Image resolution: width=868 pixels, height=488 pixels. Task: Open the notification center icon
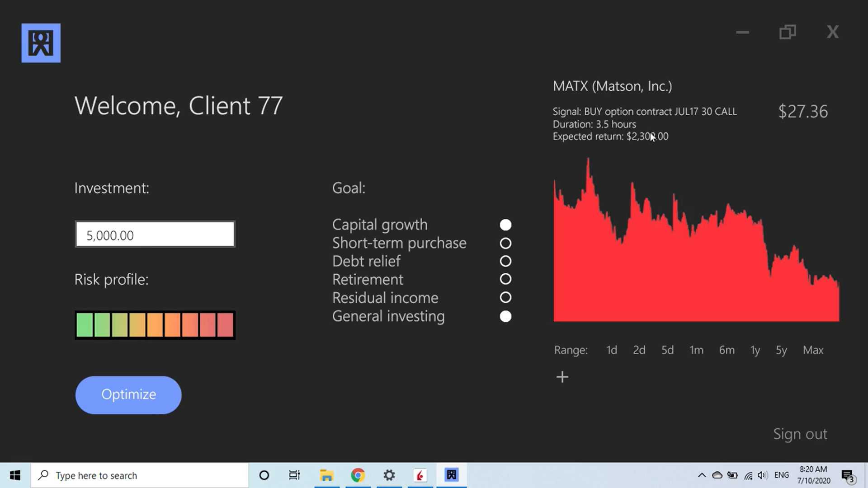(x=848, y=475)
